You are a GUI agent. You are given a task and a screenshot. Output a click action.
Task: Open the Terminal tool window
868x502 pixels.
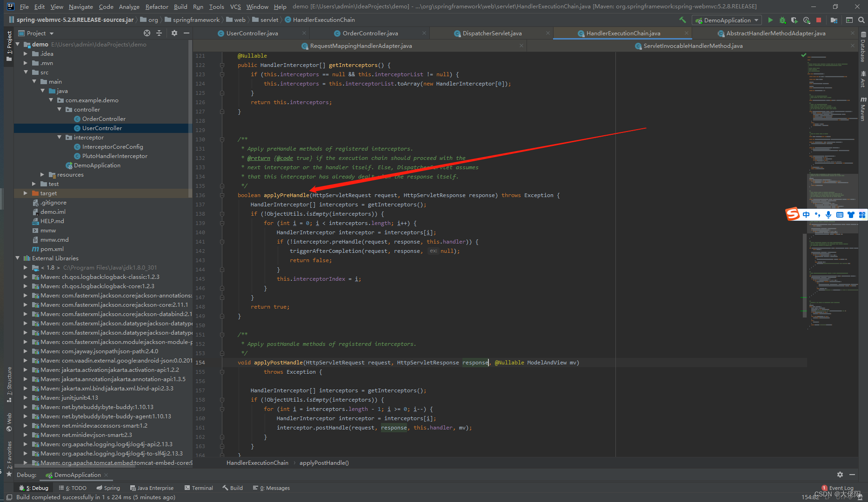[199, 488]
